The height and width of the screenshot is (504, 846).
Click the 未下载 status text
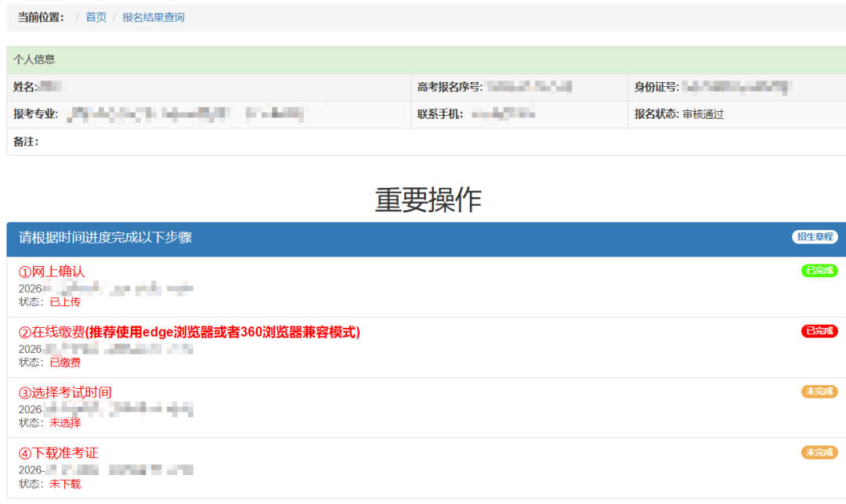coord(65,484)
